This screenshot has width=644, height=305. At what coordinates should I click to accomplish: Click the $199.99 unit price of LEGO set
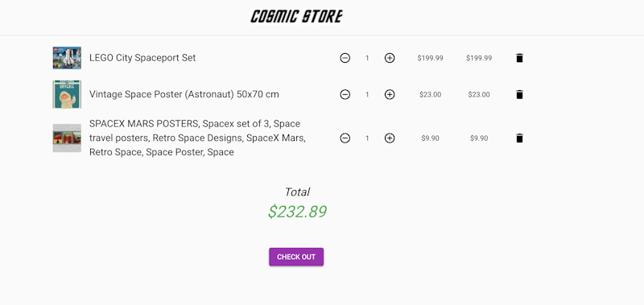[x=430, y=58]
